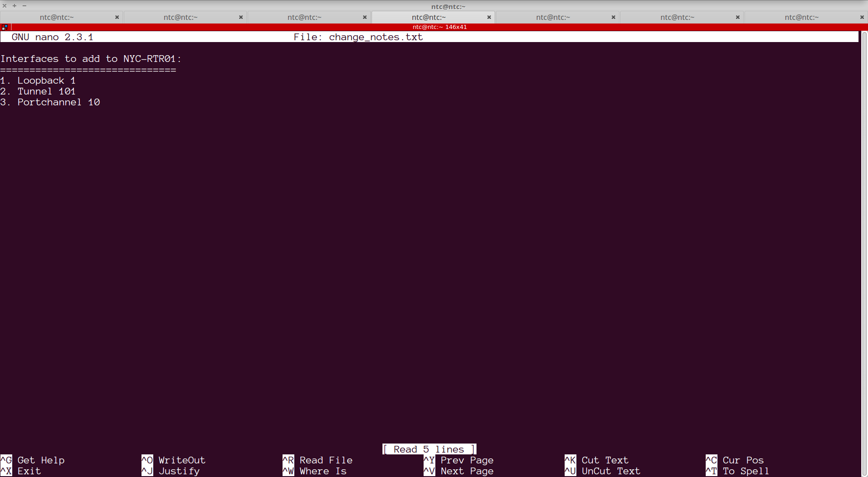Close the active fourth terminal tab

(489, 17)
